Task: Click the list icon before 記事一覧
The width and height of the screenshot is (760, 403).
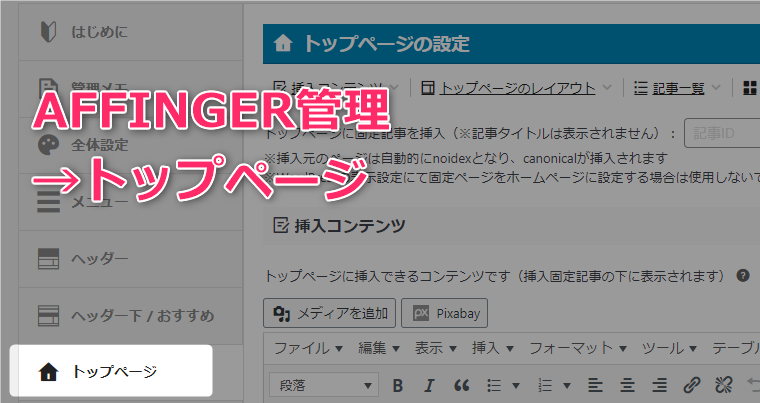Action: point(641,88)
